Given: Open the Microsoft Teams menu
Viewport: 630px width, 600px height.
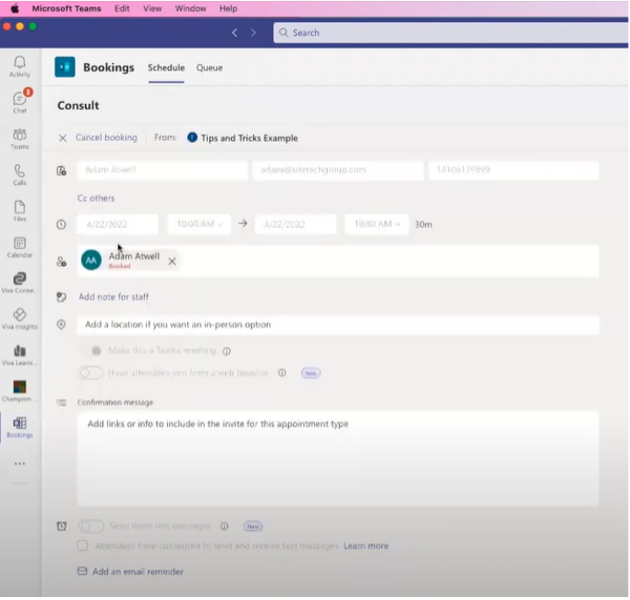Looking at the screenshot, I should coord(67,8).
